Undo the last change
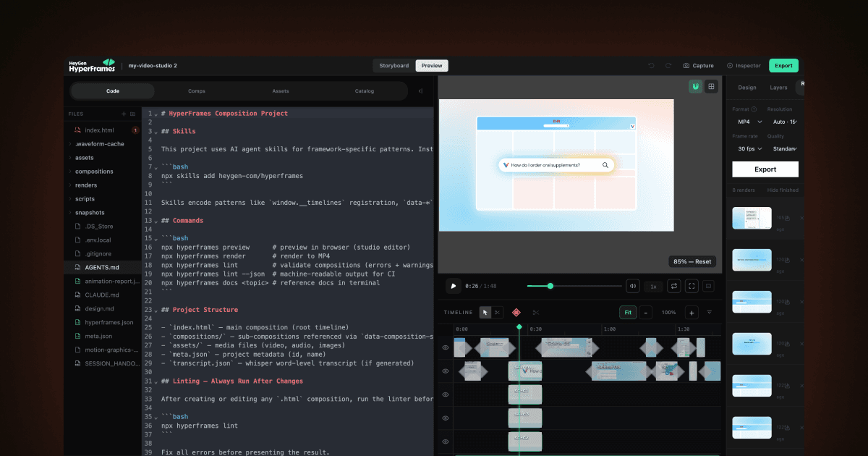The width and height of the screenshot is (868, 456). tap(651, 66)
